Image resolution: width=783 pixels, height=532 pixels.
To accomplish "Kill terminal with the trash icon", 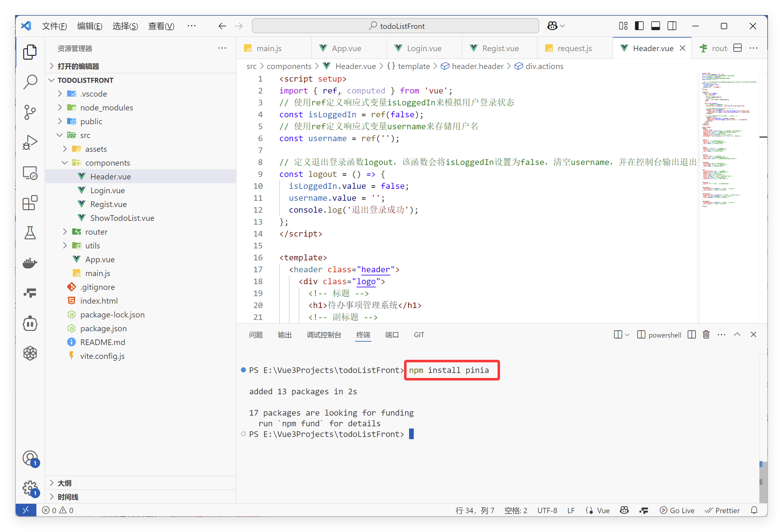I will (706, 335).
